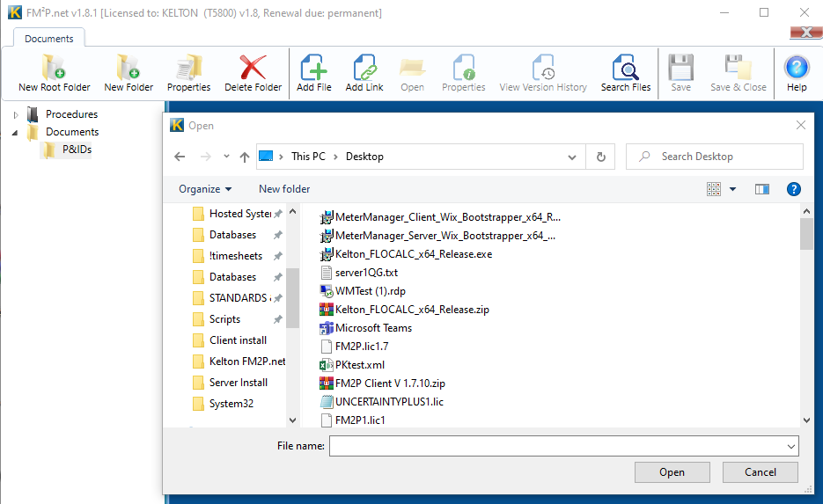823x504 pixels.
Task: Click the Delete Folder red X icon
Action: [x=253, y=68]
